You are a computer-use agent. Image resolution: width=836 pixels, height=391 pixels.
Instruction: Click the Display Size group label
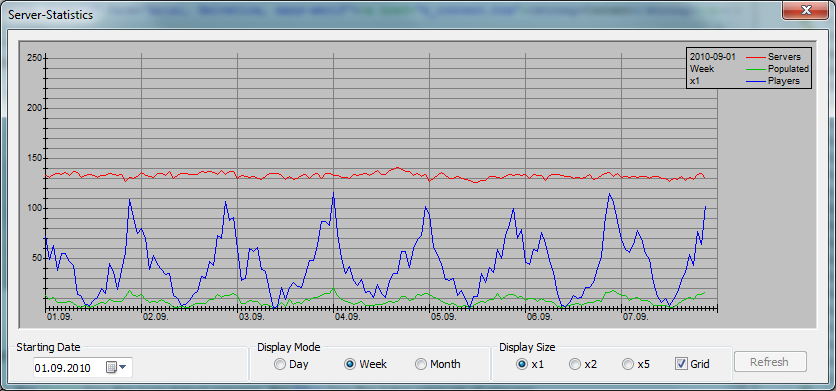pyautogui.click(x=527, y=347)
